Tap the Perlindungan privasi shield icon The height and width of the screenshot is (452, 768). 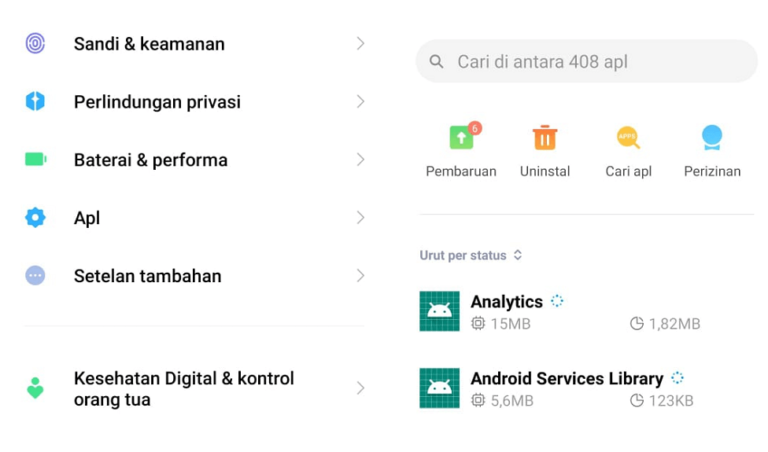(x=35, y=101)
